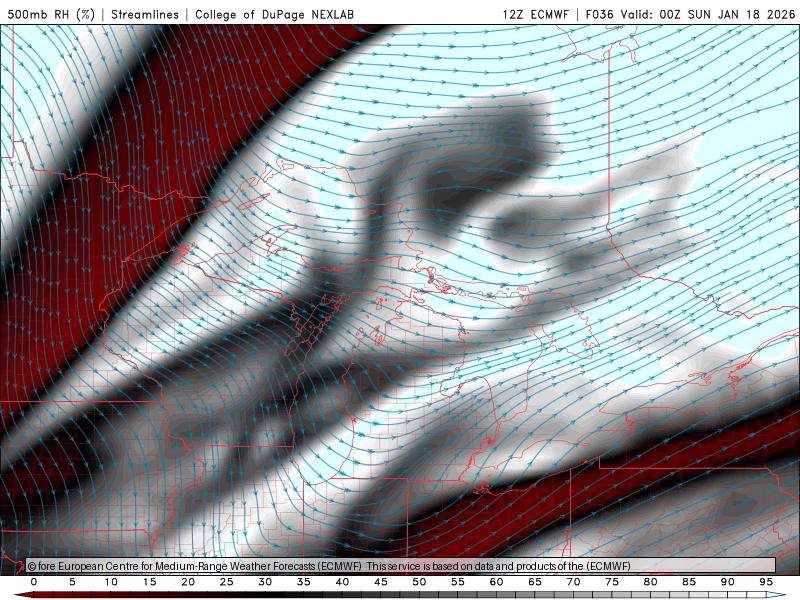Click the "0" label on the color scale
The width and height of the screenshot is (800, 600).
point(34,582)
